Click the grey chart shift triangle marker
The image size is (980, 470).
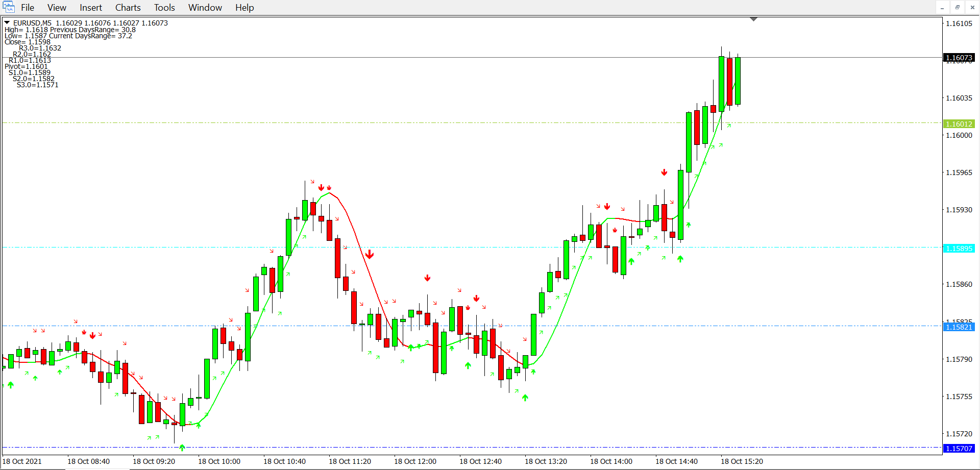pos(753,19)
